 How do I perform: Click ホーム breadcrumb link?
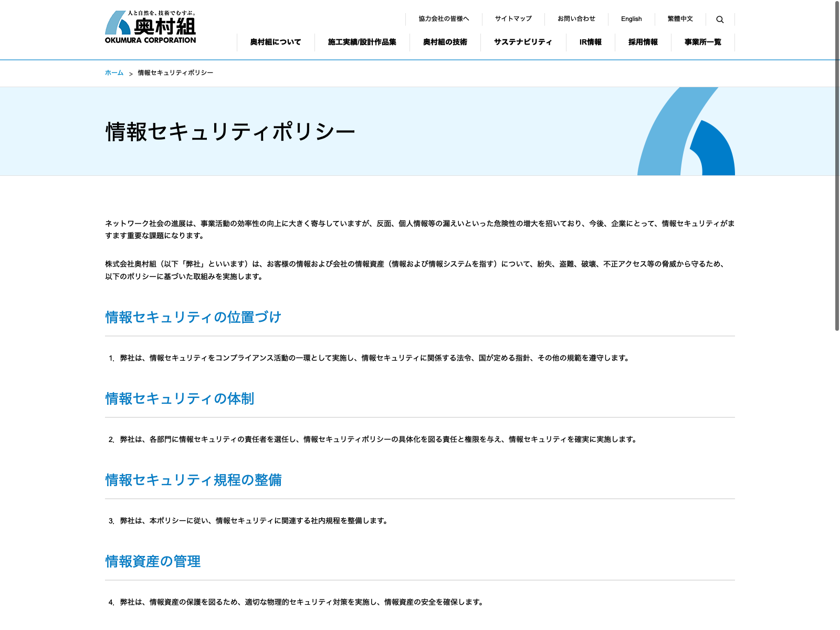point(114,73)
